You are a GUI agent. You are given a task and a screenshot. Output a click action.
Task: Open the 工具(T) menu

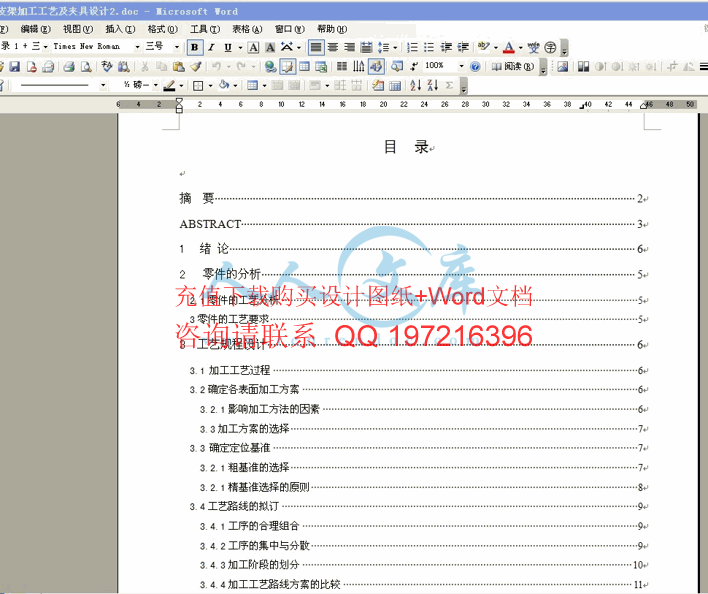point(205,29)
